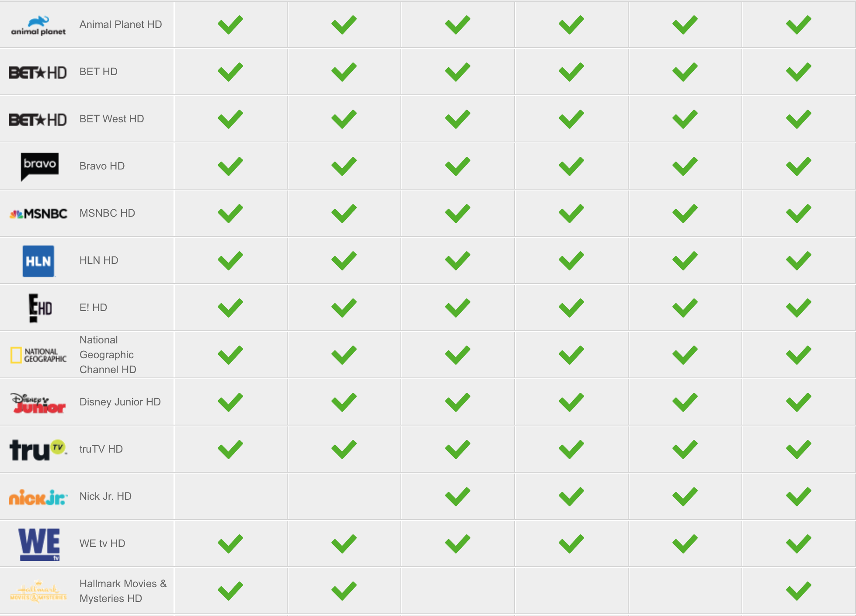Viewport: 856px width, 616px height.
Task: Click the Nick Jr. orange logo
Action: click(38, 497)
